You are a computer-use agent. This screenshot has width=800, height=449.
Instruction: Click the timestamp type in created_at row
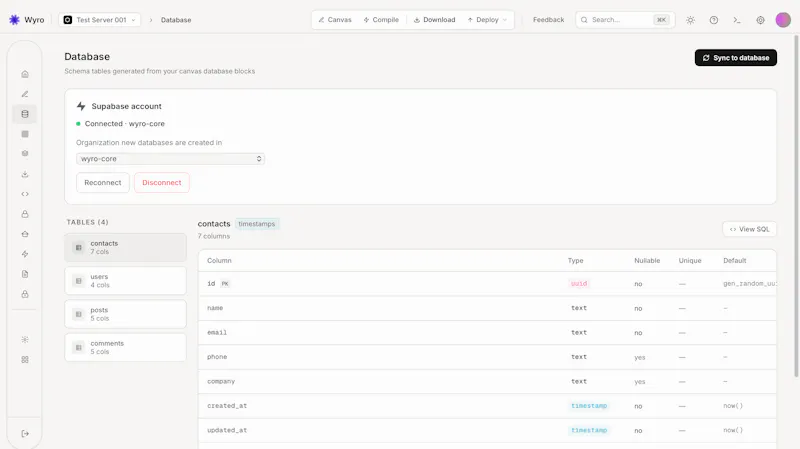589,406
